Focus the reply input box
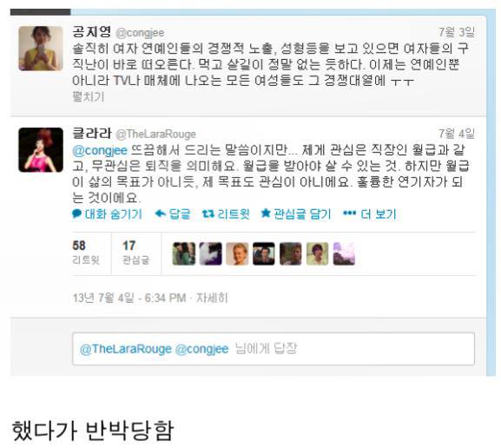The height and width of the screenshot is (448, 501). point(274,349)
